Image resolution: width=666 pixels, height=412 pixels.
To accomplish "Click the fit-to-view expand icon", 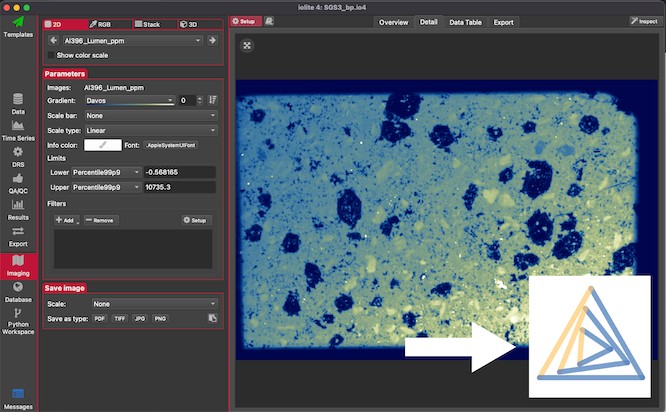I will [247, 45].
